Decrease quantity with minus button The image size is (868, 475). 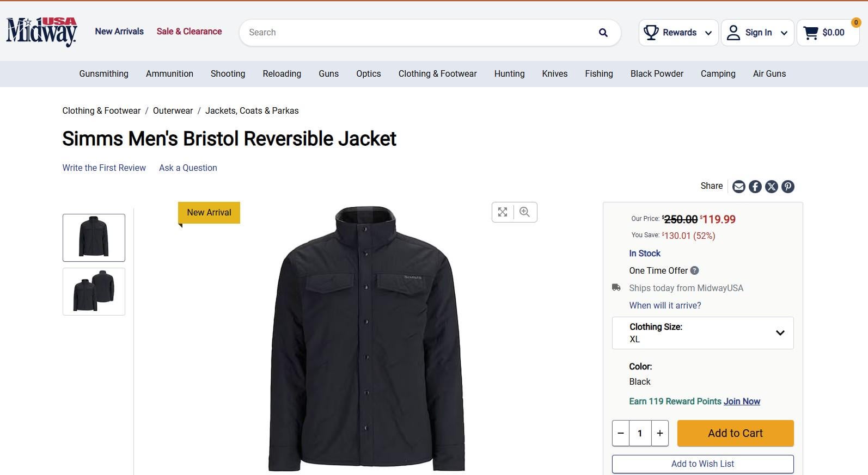pyautogui.click(x=621, y=433)
